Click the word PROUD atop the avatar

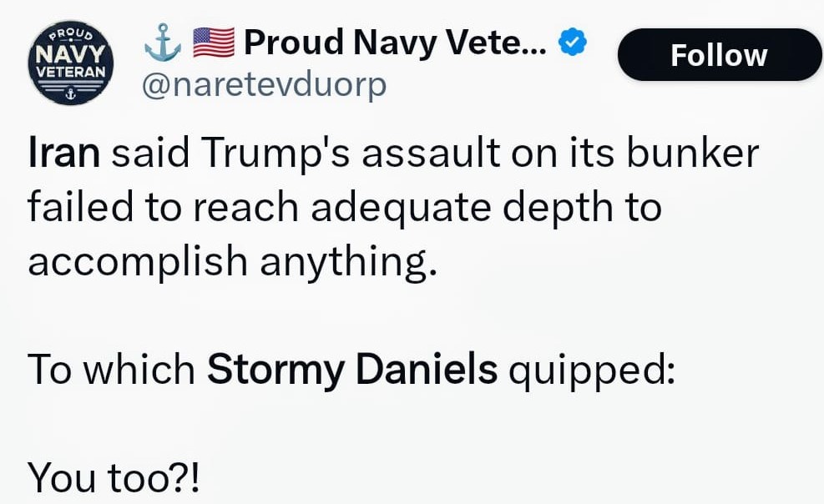69,35
